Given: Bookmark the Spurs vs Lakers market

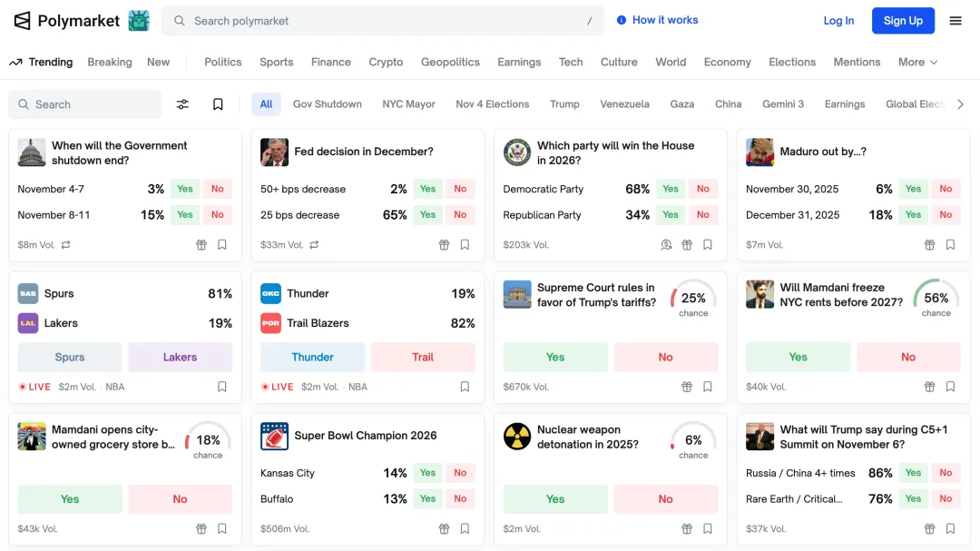Looking at the screenshot, I should pyautogui.click(x=222, y=387).
